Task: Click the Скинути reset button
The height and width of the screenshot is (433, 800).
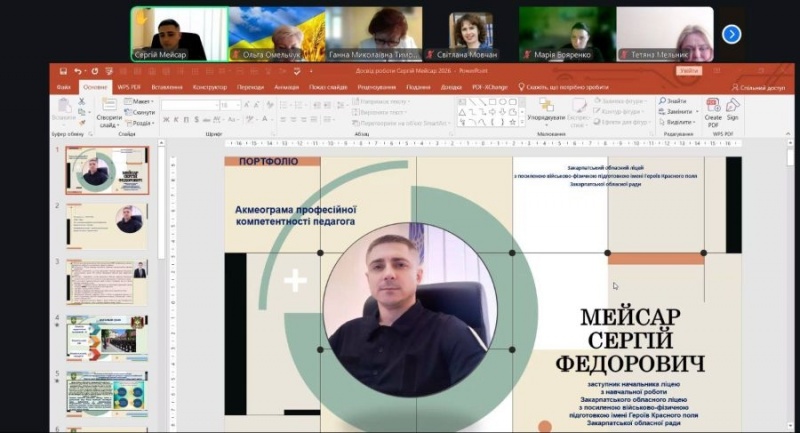Action: click(x=141, y=112)
